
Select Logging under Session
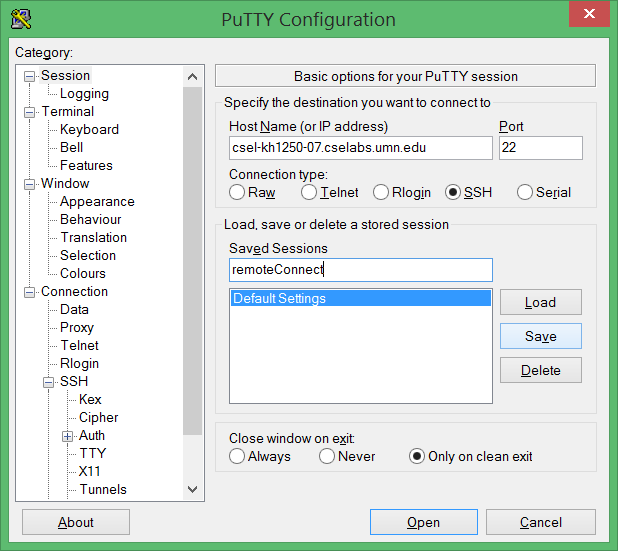84,94
